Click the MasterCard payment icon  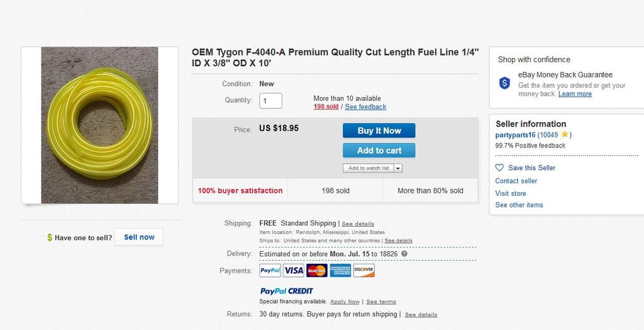pos(317,270)
